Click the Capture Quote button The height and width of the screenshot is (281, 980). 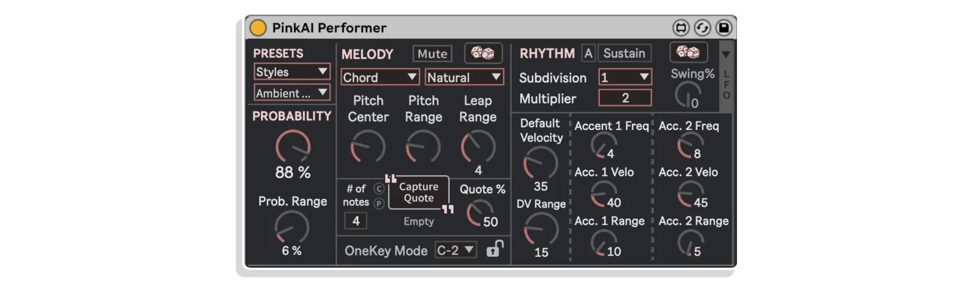pyautogui.click(x=419, y=193)
